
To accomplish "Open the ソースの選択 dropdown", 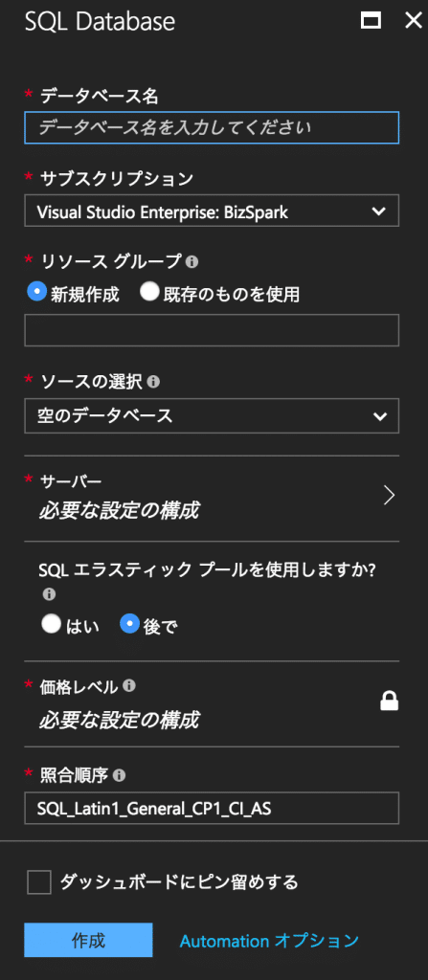I will pyautogui.click(x=212, y=417).
